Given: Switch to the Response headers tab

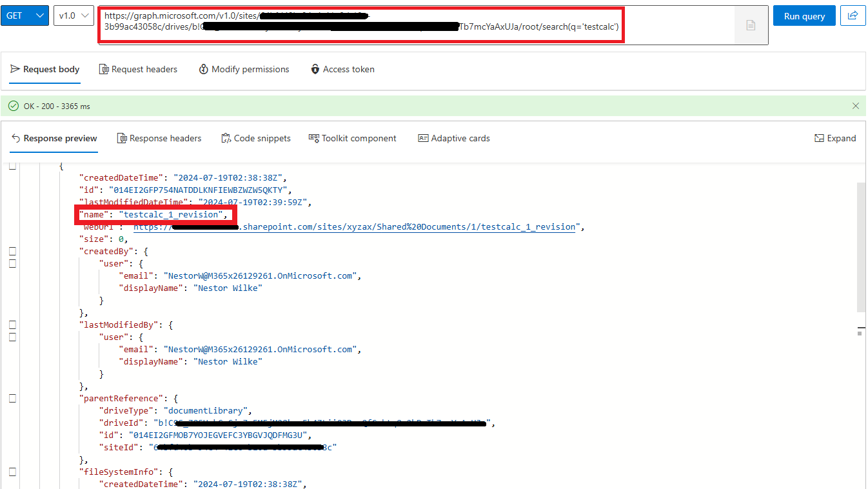Looking at the screenshot, I should [159, 138].
